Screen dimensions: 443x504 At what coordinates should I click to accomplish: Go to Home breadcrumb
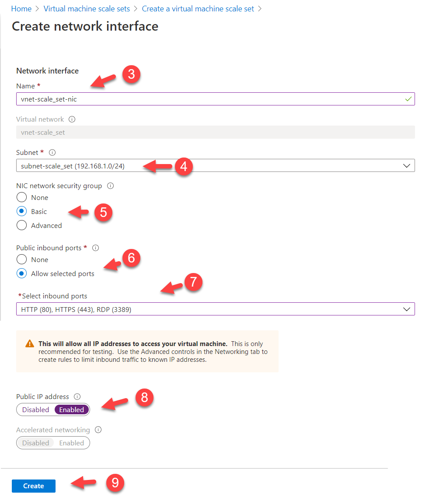point(21,9)
